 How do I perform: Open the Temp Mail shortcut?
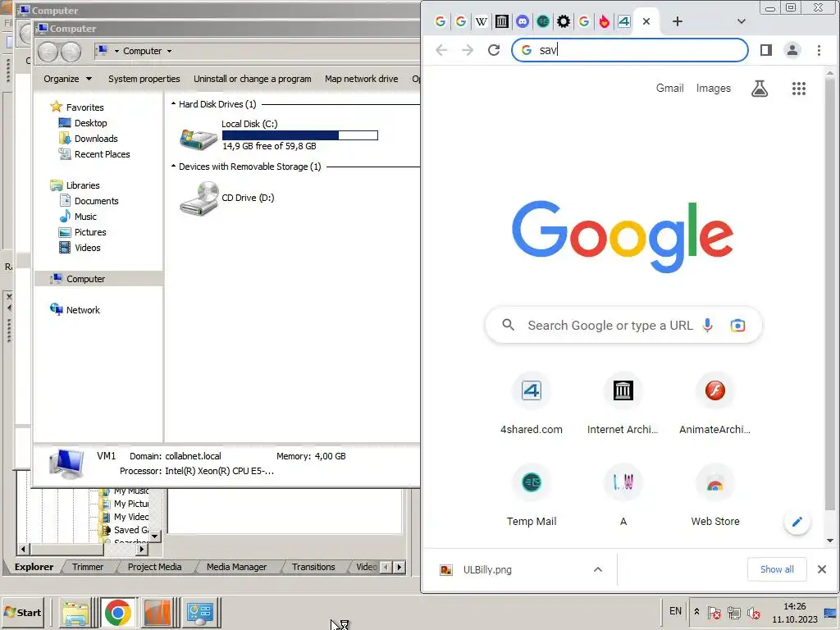coord(532,496)
